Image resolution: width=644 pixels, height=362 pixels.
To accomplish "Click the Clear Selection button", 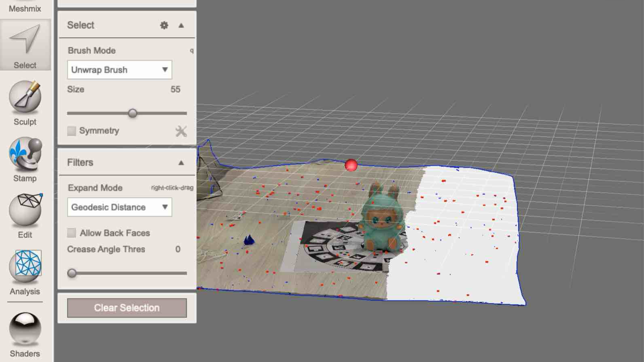I will tap(127, 308).
